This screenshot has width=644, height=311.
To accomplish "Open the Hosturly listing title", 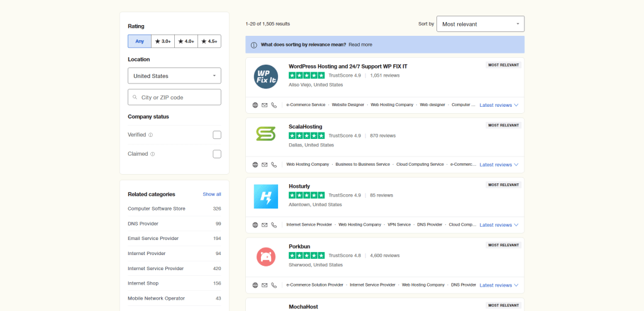I will (299, 186).
